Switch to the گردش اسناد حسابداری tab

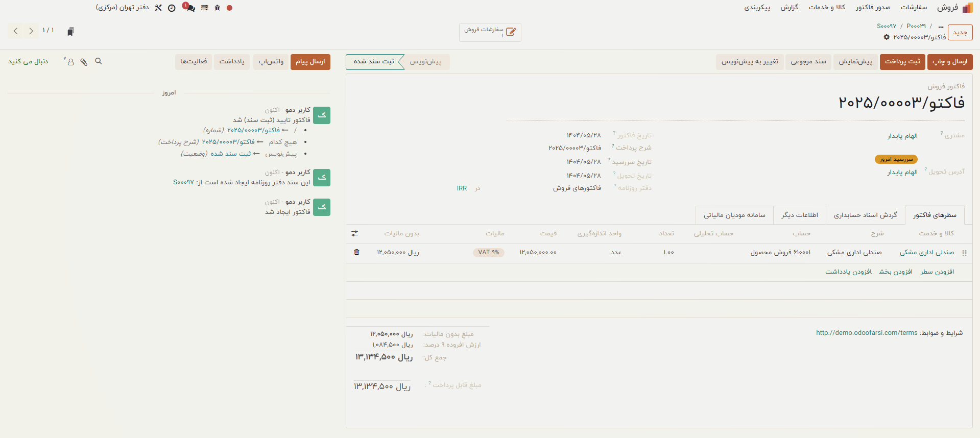866,215
